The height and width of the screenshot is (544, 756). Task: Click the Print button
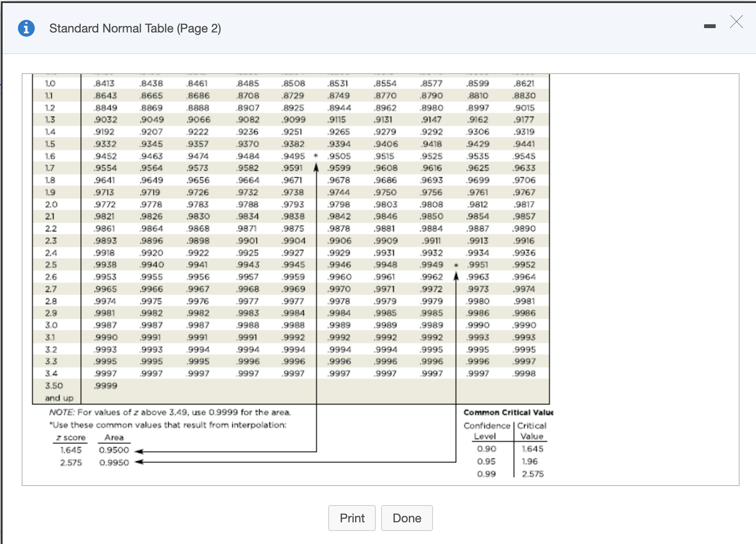tap(352, 518)
